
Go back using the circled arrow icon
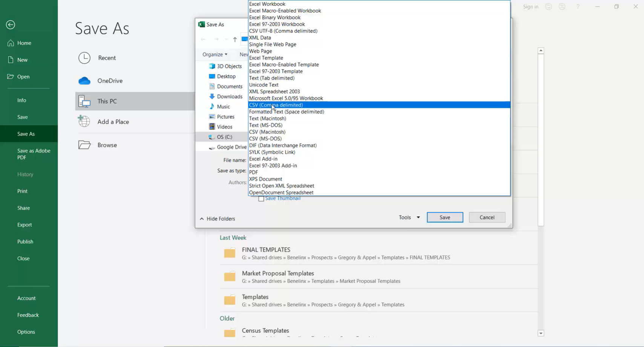click(11, 25)
